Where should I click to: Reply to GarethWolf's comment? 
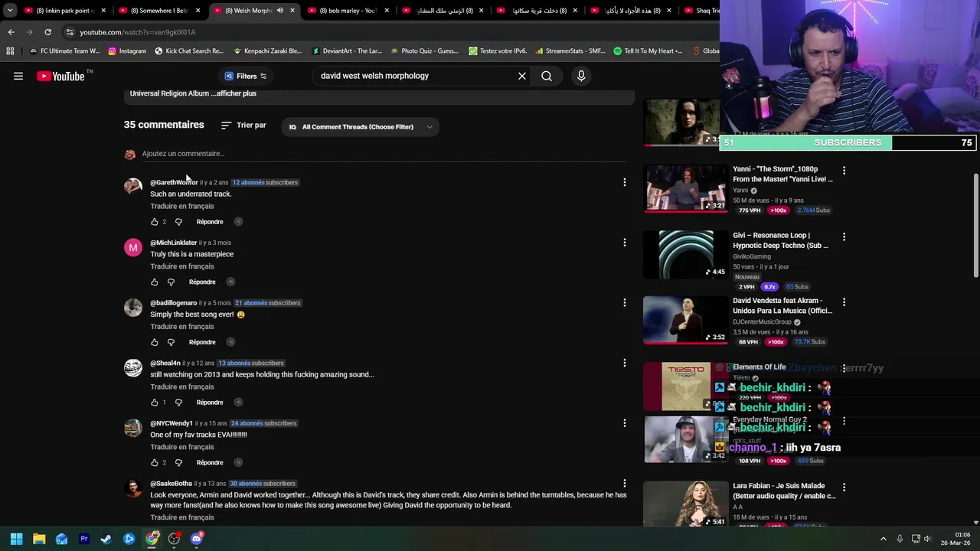pos(210,222)
